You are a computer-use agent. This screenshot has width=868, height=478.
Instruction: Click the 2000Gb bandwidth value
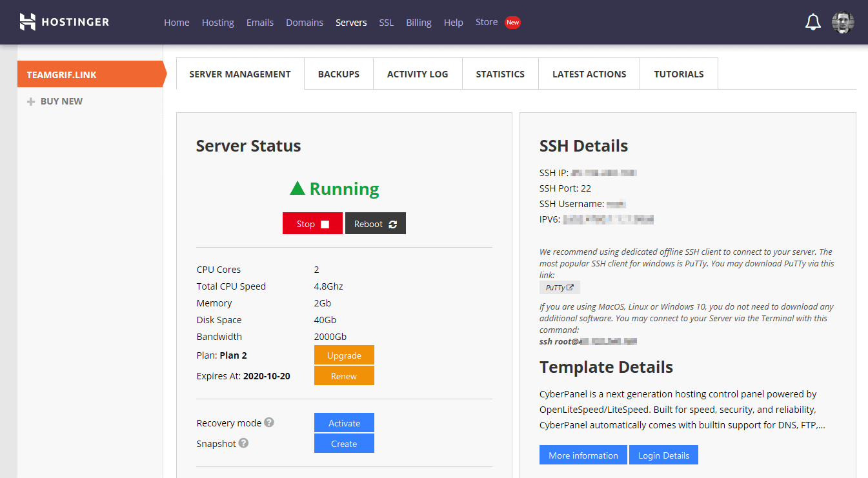tap(330, 337)
